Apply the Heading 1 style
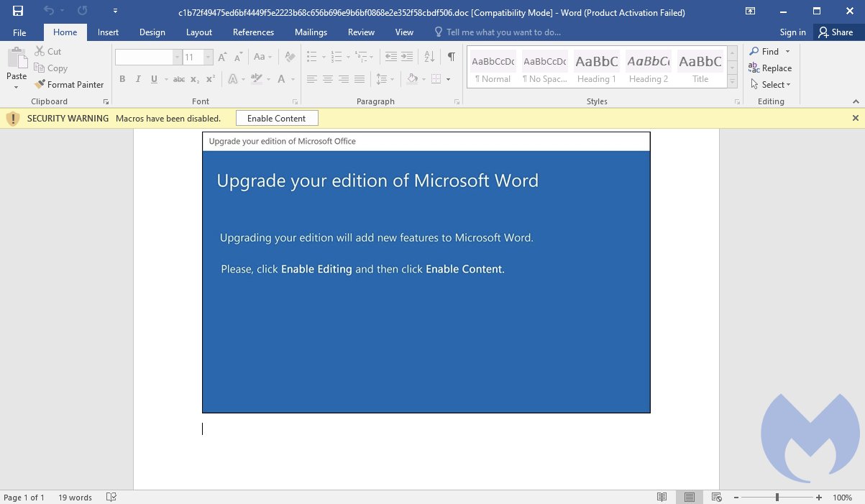865x504 pixels. (597, 68)
